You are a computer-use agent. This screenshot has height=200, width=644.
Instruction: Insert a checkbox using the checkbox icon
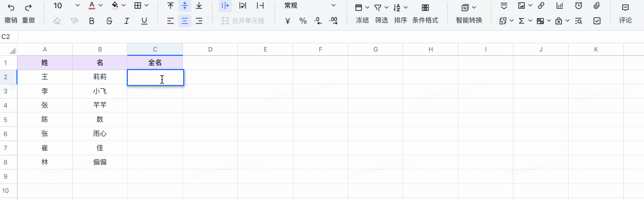[597, 21]
